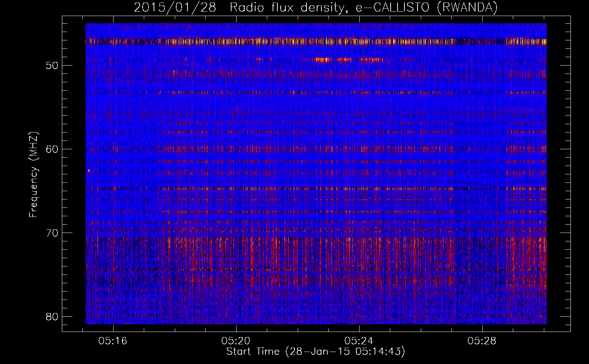The width and height of the screenshot is (589, 364).
Task: Click the 70 MHz tick label
Action: coord(52,233)
